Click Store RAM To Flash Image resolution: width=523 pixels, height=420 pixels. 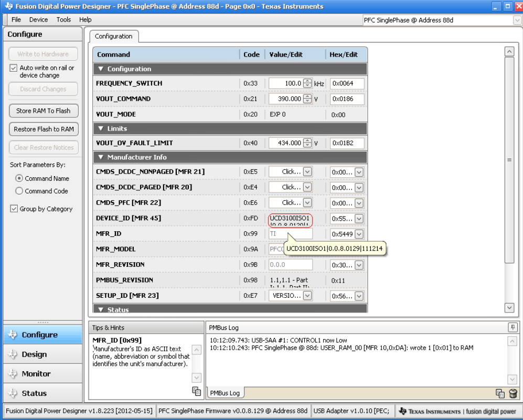(43, 111)
